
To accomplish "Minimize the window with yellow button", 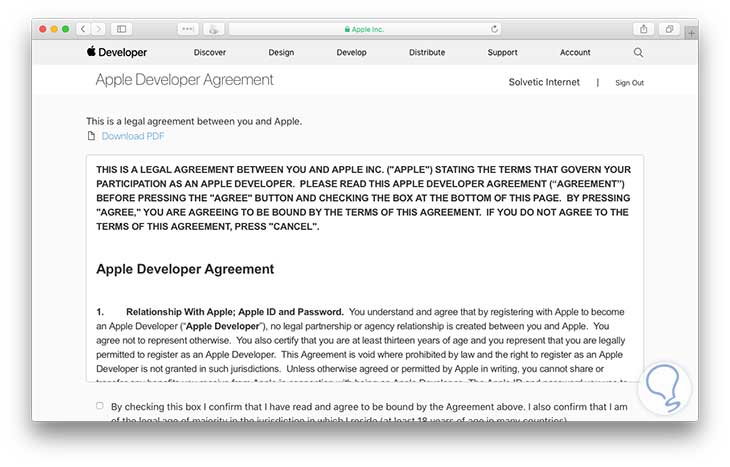I will pyautogui.click(x=54, y=29).
